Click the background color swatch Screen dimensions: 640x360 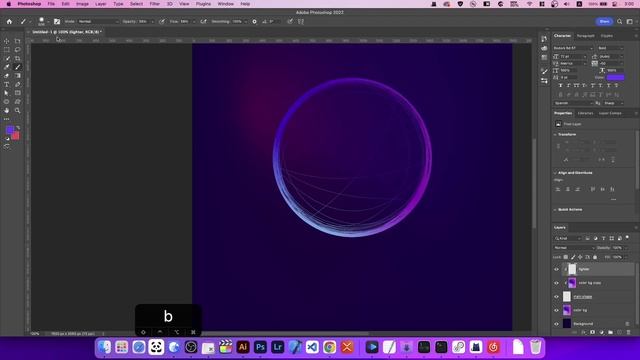pyautogui.click(x=16, y=136)
